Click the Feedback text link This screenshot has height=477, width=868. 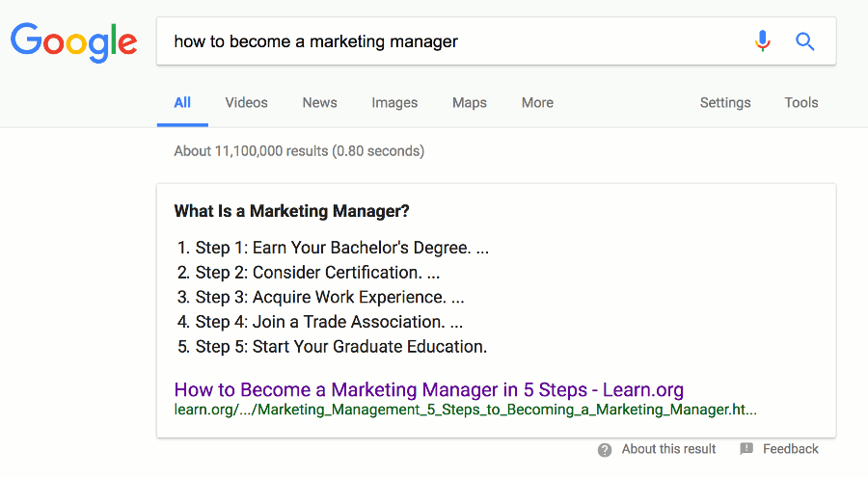pyautogui.click(x=790, y=449)
